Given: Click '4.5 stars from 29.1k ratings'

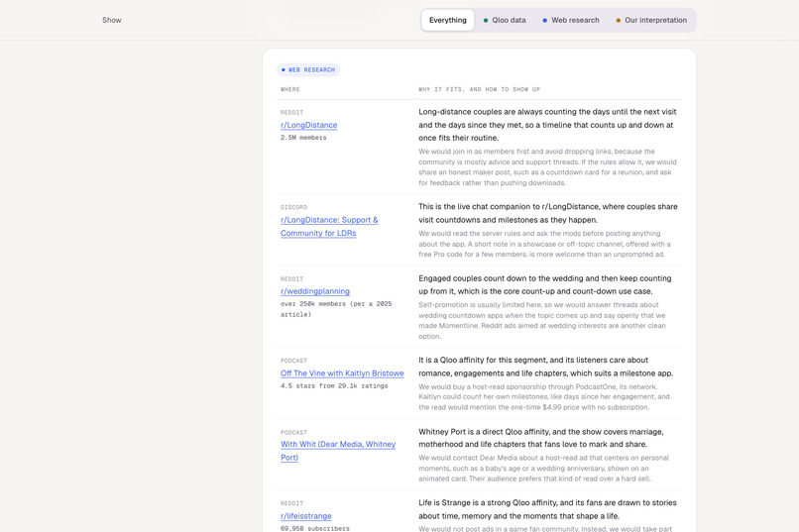Looking at the screenshot, I should [334, 386].
